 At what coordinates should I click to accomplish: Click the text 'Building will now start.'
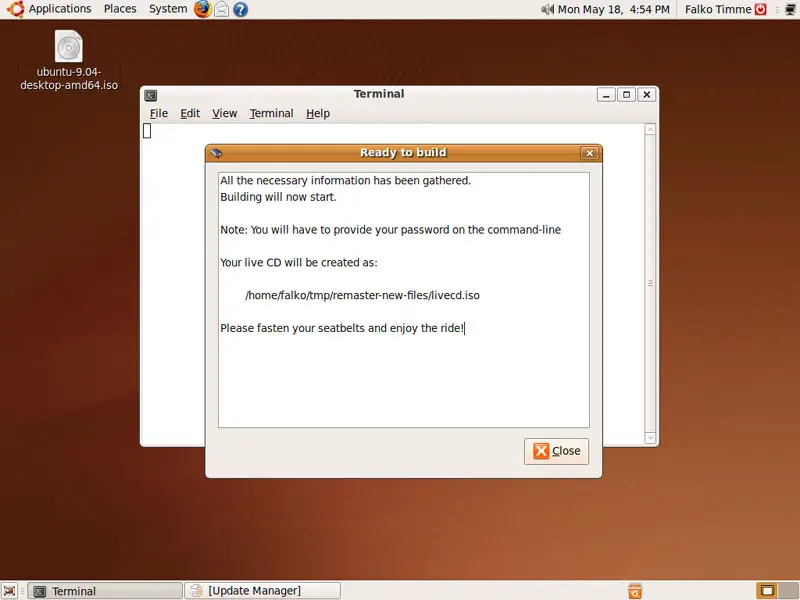(x=278, y=197)
